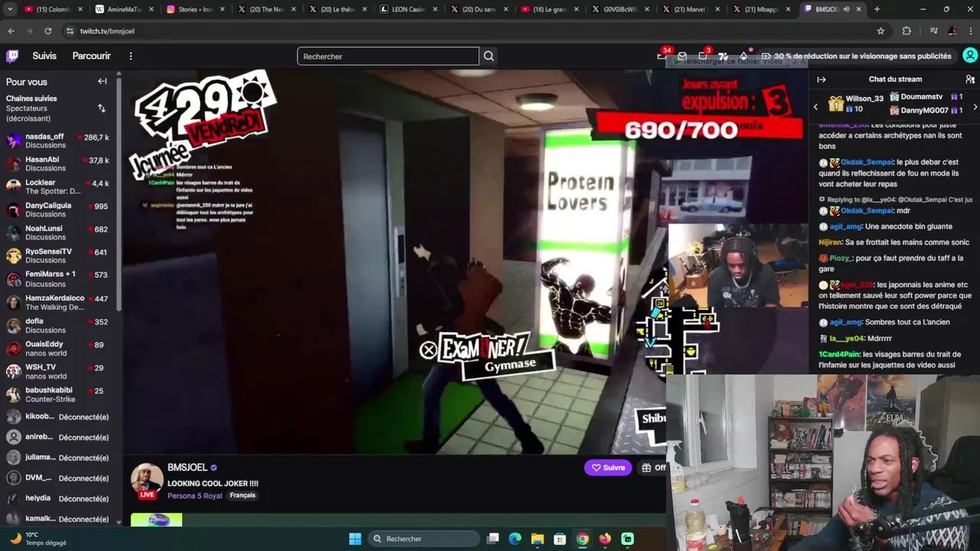Screen dimensions: 980x551
Task: Open the Twitch more options menu
Action: click(131, 56)
